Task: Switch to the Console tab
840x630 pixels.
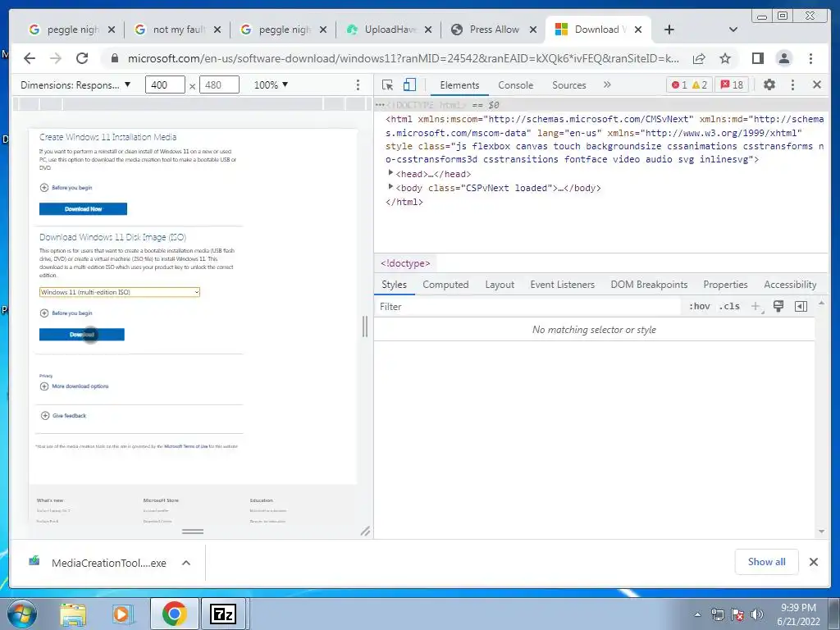Action: pyautogui.click(x=515, y=84)
